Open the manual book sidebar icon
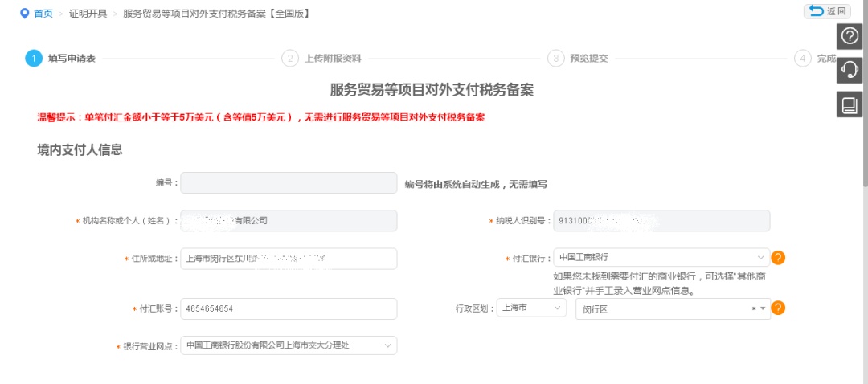 850,104
